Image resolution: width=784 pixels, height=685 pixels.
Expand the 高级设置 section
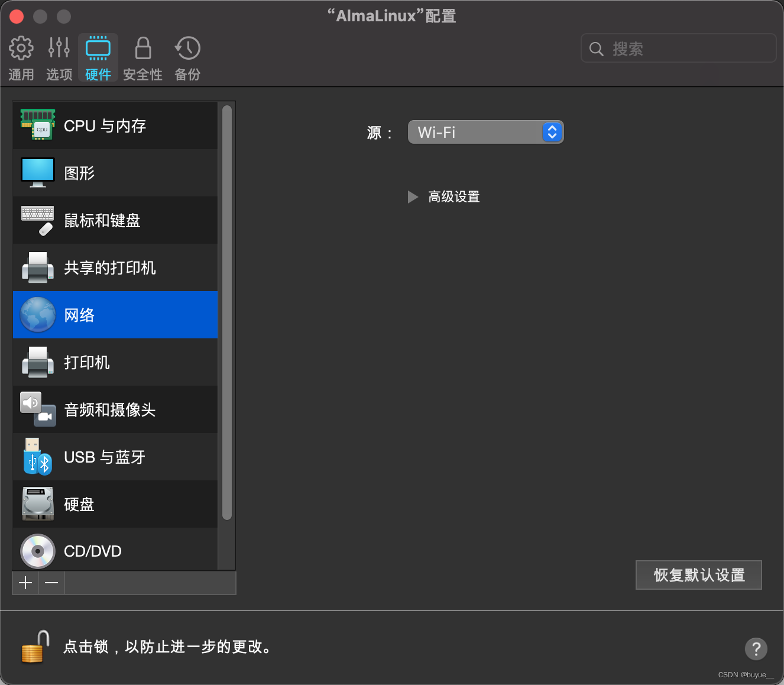tap(443, 197)
